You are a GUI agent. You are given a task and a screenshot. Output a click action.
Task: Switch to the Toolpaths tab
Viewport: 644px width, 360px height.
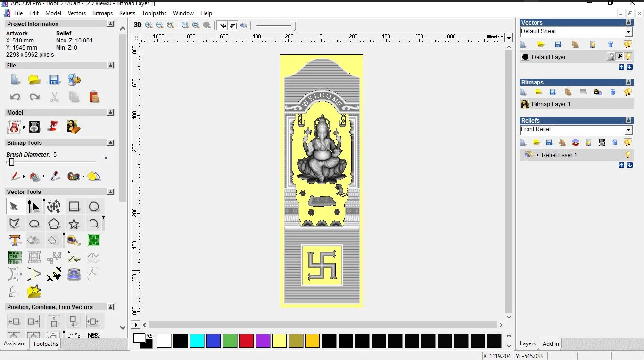click(x=46, y=344)
